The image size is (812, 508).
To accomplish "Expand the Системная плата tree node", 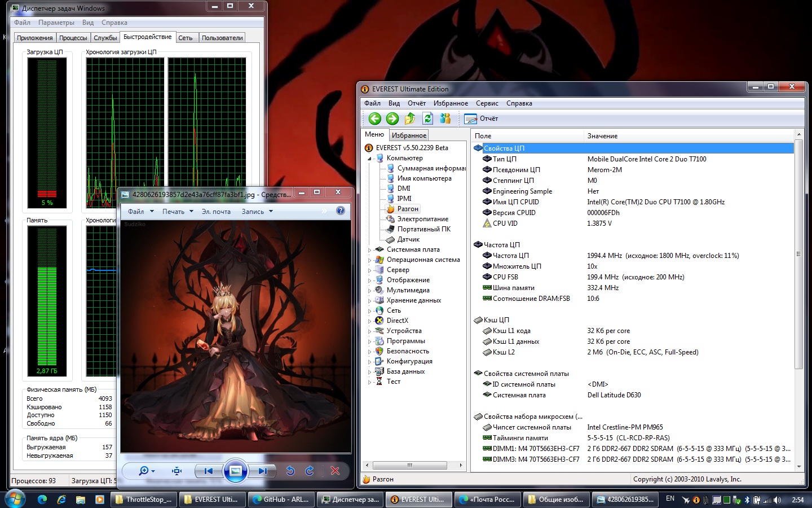I will pos(370,249).
